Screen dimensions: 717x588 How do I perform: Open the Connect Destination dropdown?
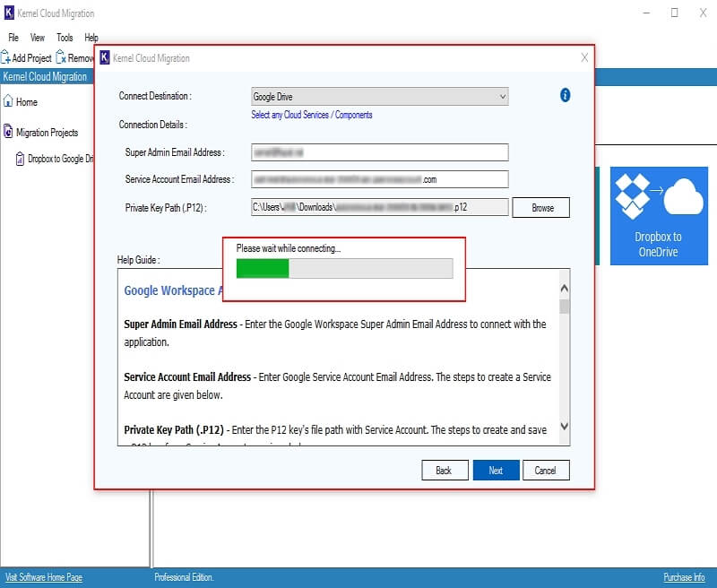[x=379, y=97]
